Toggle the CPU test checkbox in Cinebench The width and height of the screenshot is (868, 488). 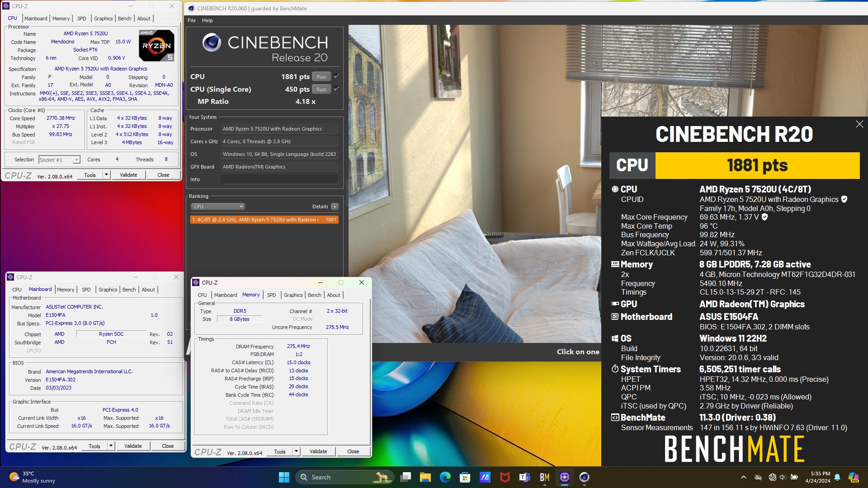click(x=336, y=76)
